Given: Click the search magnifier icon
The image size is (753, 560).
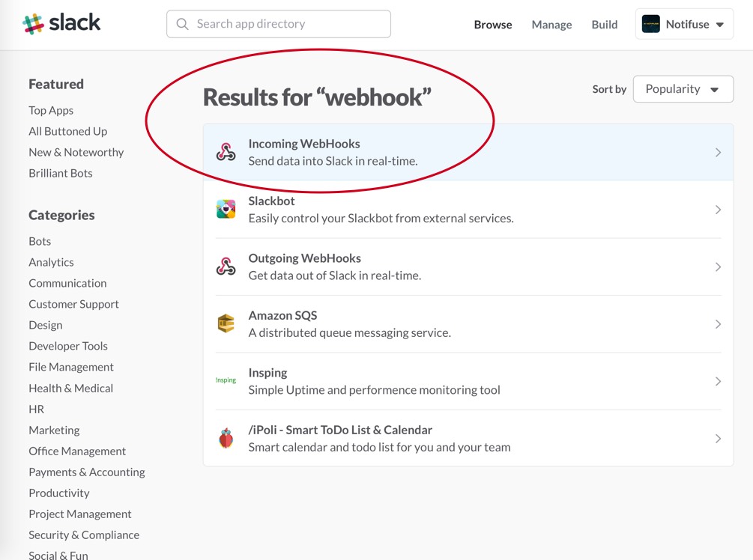Looking at the screenshot, I should click(183, 24).
